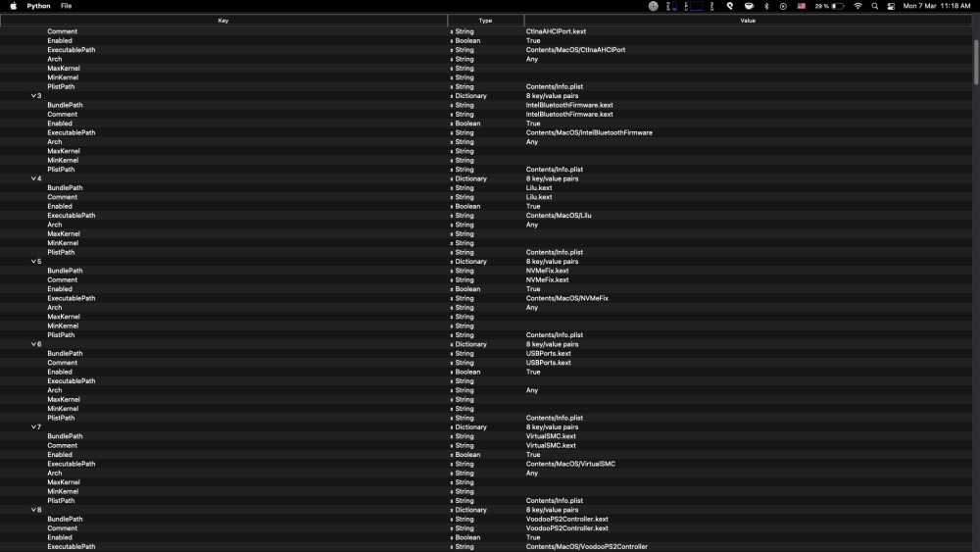Open Spotlight search magnifier
Image resolution: width=980 pixels, height=552 pixels.
point(874,6)
